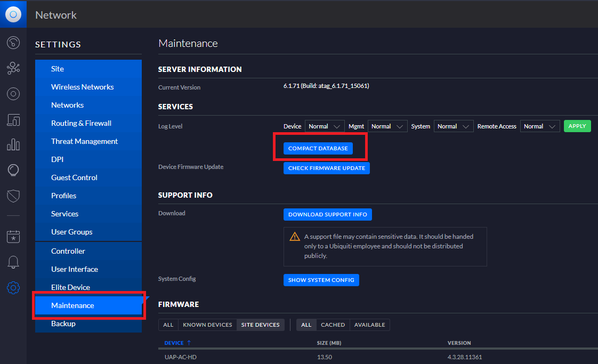Viewport: 598px width, 364px height.
Task: Go to Wireless Networks settings
Action: 82,87
